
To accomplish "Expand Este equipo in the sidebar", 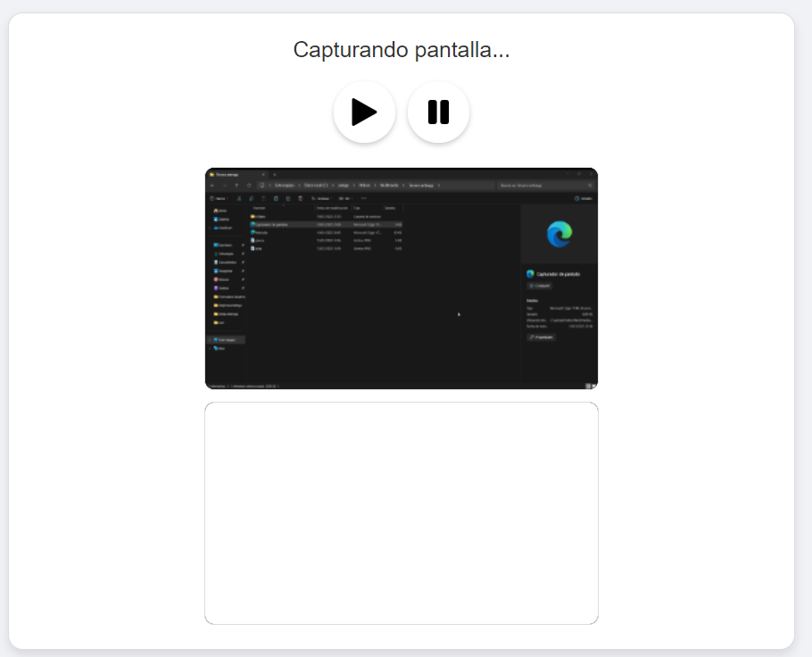I will [209, 340].
